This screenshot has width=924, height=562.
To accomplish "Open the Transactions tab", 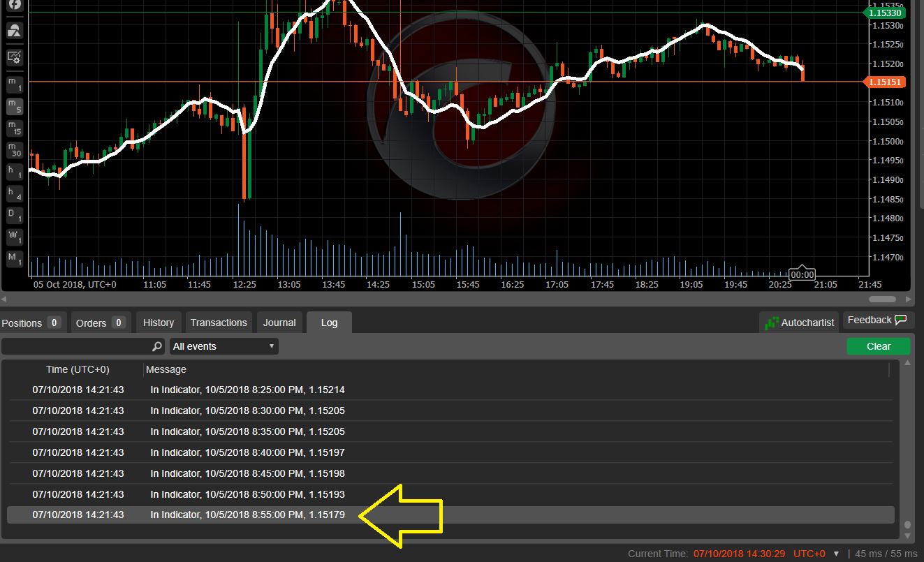I will (219, 323).
